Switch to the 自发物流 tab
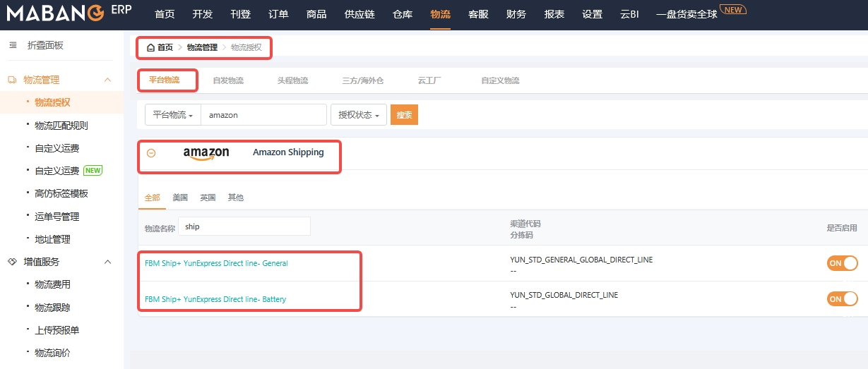This screenshot has height=369, width=868. pos(228,80)
